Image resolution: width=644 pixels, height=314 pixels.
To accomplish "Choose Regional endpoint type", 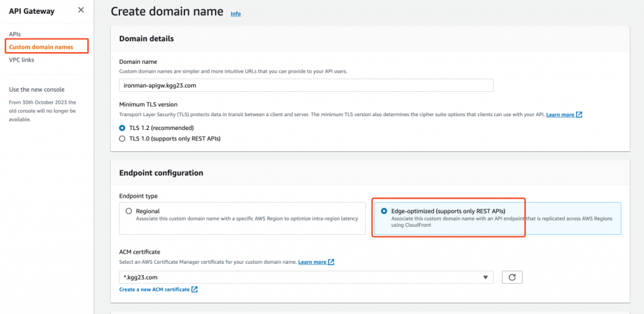I will [242, 218].
